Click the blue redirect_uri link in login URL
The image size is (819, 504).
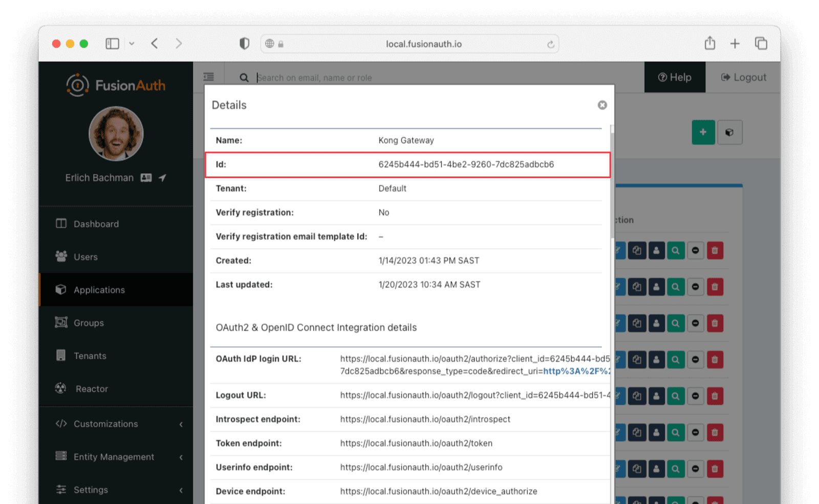tap(576, 371)
